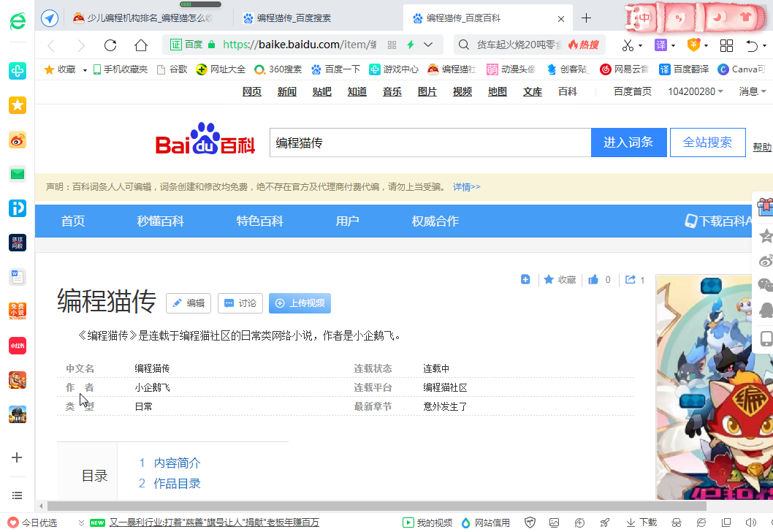Open the 特色百科 nav menu item
The height and width of the screenshot is (532, 773).
pyautogui.click(x=260, y=221)
